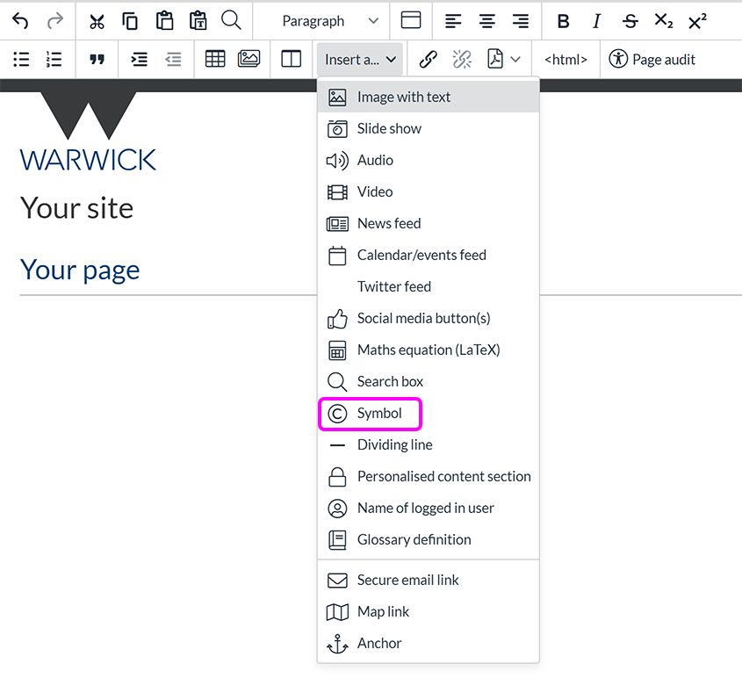This screenshot has height=700, width=742.
Task: Open Find and replace magnifier icon
Action: click(x=231, y=21)
